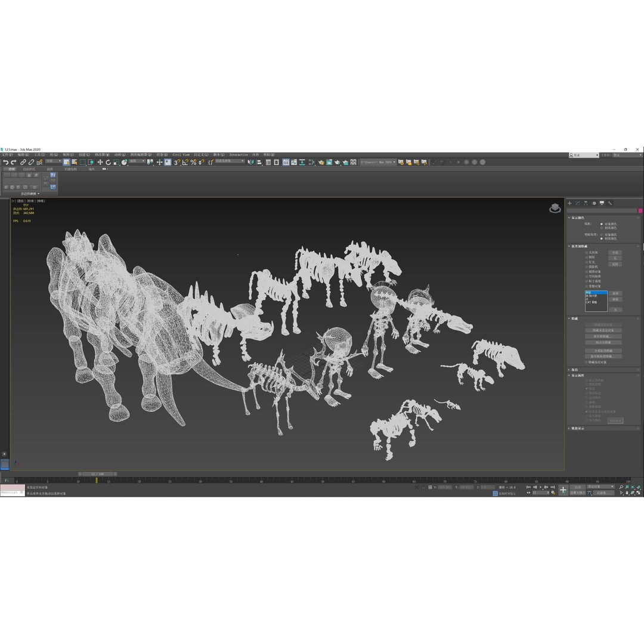
Task: Activate the Select Object tool
Action: (x=66, y=162)
